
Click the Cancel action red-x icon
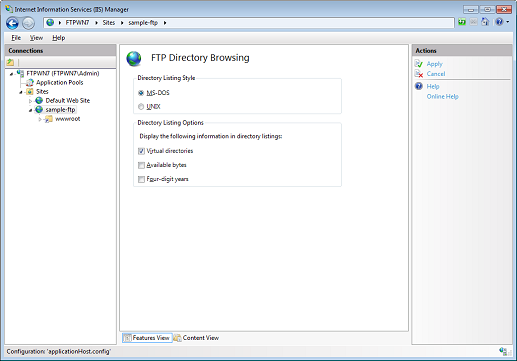pos(419,74)
